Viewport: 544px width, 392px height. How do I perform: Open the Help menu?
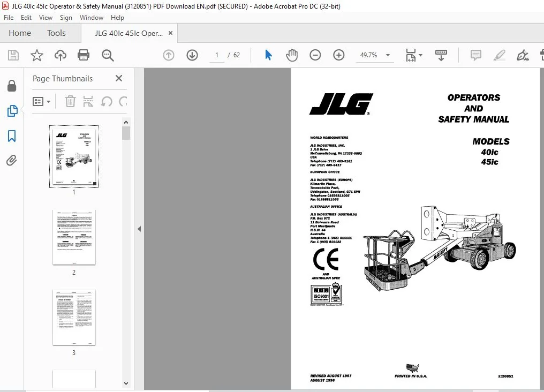[117, 18]
